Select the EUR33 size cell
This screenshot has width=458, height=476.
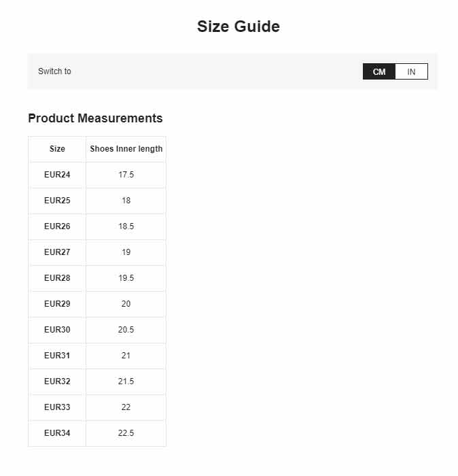point(57,407)
